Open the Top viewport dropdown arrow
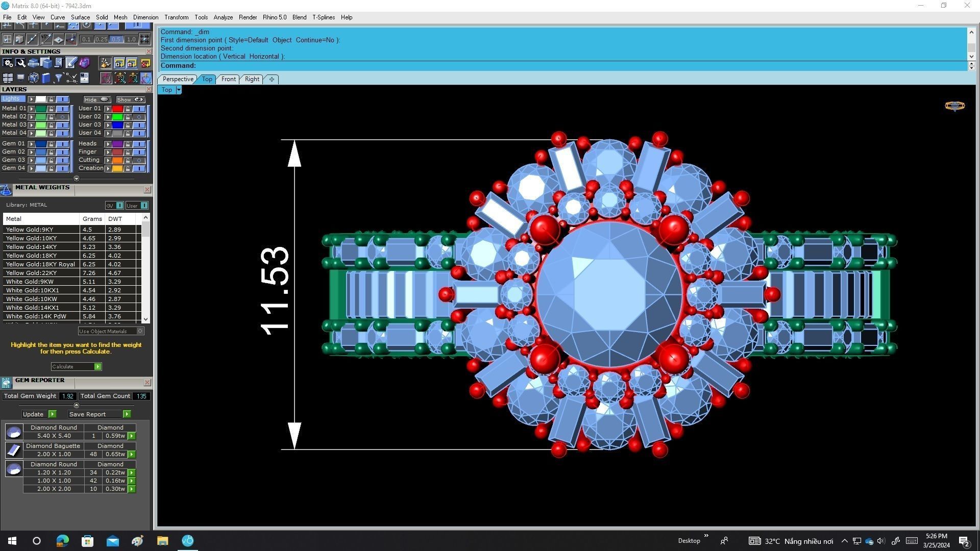The width and height of the screenshot is (980, 551). click(179, 90)
